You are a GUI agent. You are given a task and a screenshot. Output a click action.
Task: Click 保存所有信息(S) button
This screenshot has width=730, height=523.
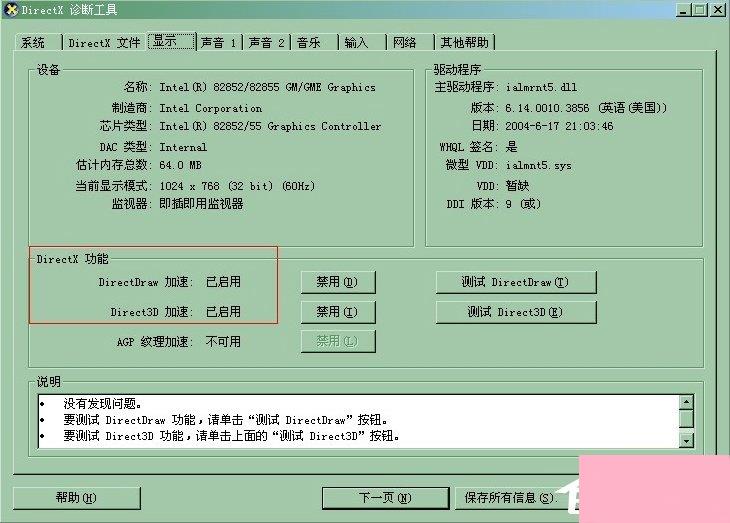pos(512,498)
